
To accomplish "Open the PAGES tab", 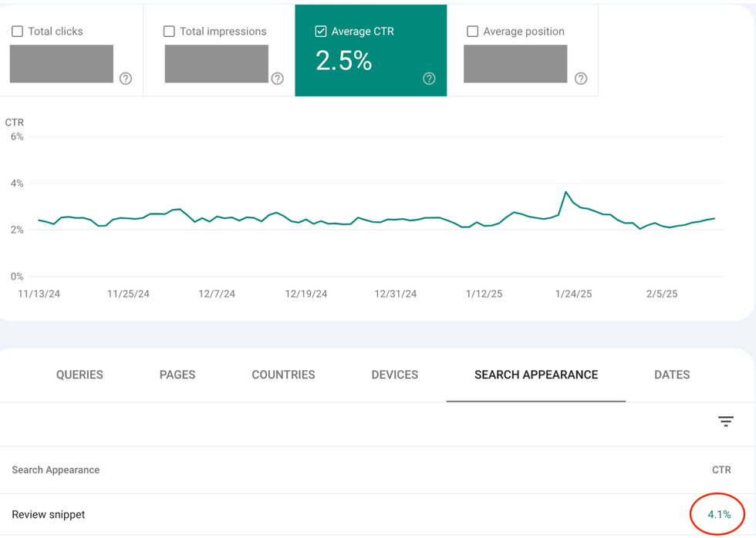I will coord(177,375).
